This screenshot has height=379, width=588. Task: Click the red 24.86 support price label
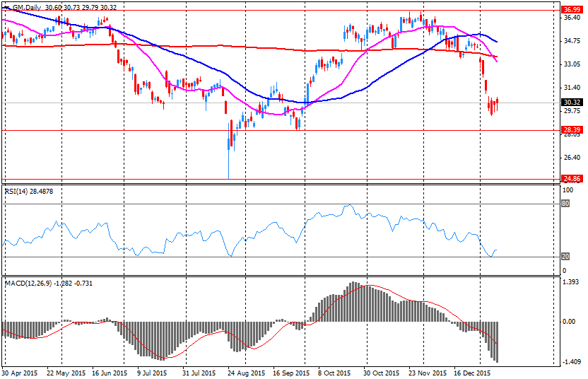(x=572, y=179)
